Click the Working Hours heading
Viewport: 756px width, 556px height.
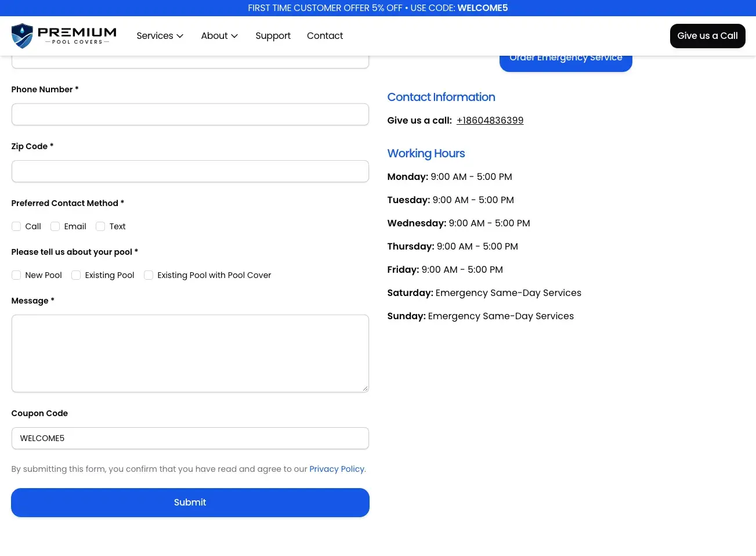click(x=426, y=154)
